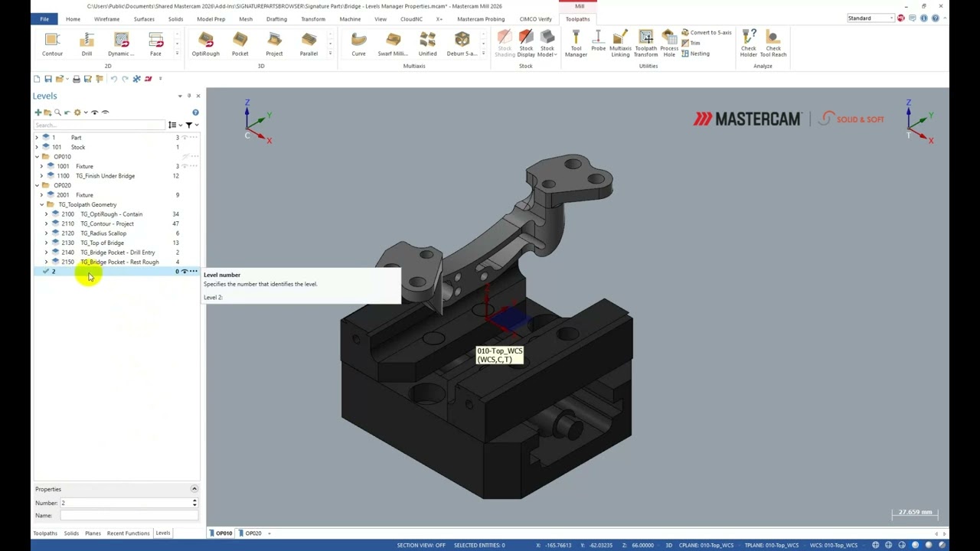Viewport: 980px width, 551px height.
Task: Collapse the OP020 group
Action: [37, 185]
